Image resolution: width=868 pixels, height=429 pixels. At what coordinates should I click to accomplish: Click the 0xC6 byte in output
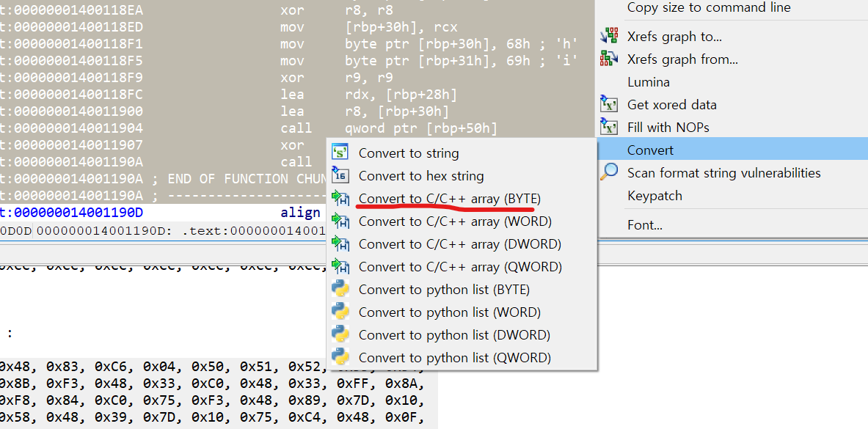point(110,366)
